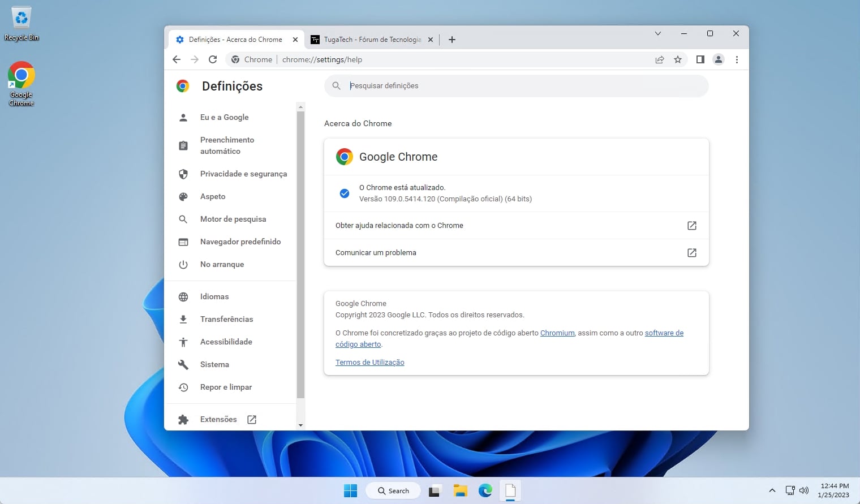Viewport: 860px width, 504px height.
Task: Close the TugaTech tab
Action: [431, 40]
